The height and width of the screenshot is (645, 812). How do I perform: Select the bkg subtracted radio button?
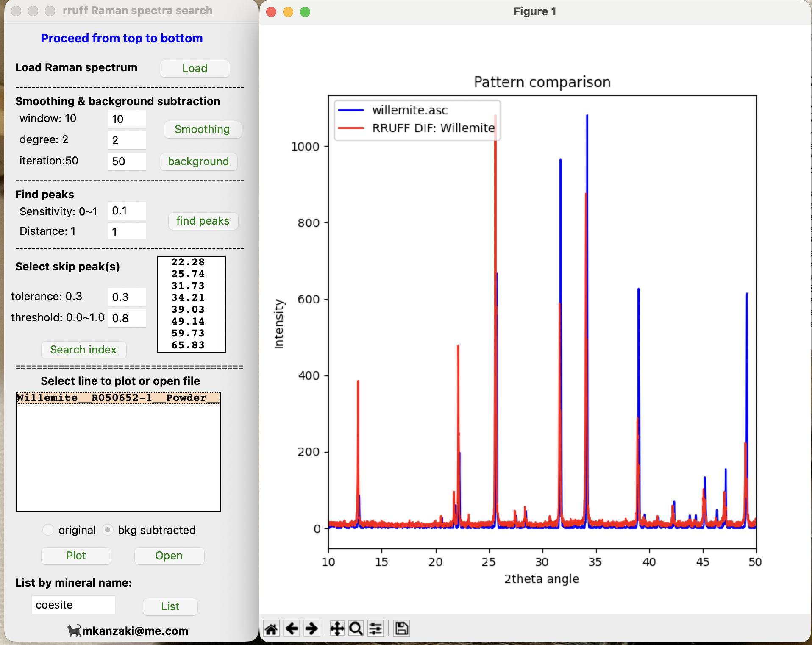108,530
